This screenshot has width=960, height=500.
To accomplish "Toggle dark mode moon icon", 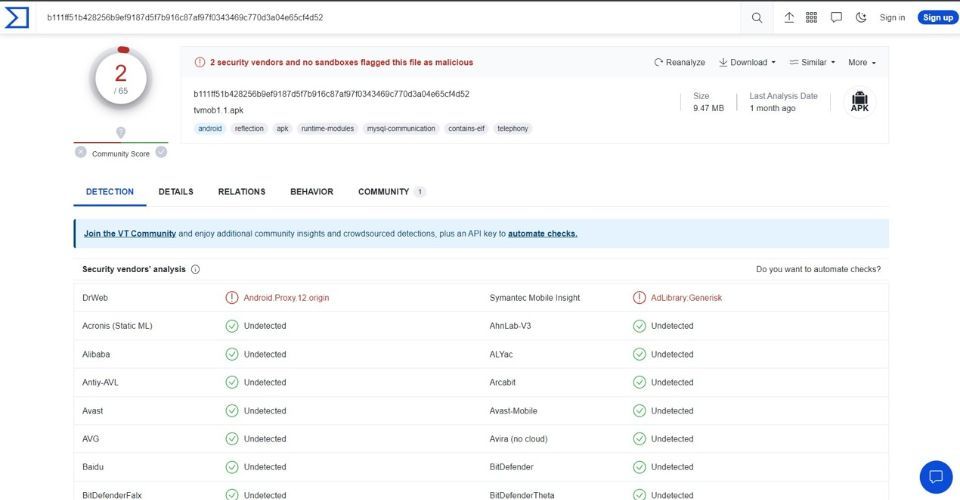I will (861, 18).
